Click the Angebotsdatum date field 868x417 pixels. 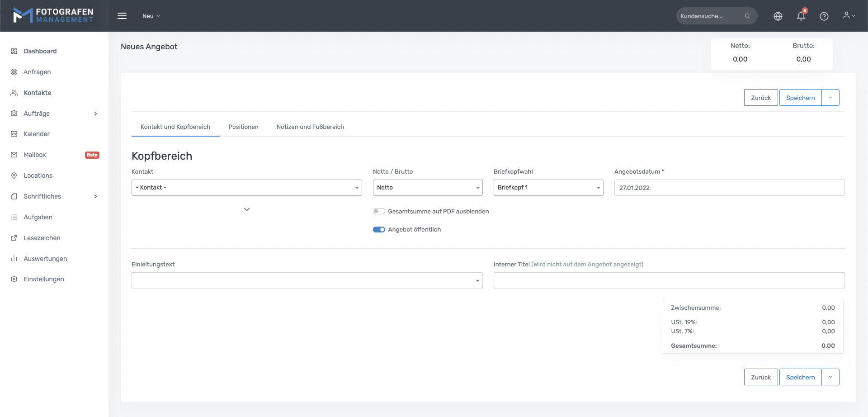pyautogui.click(x=729, y=188)
